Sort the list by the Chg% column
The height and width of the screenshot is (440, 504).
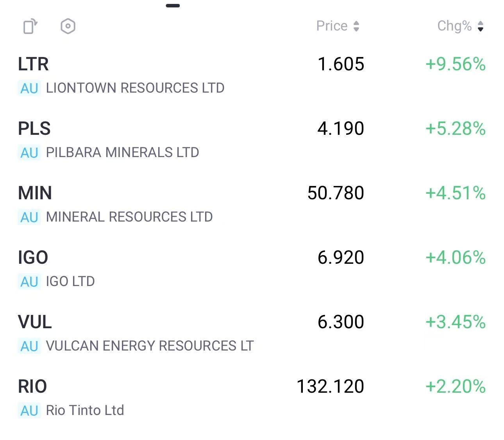[454, 26]
